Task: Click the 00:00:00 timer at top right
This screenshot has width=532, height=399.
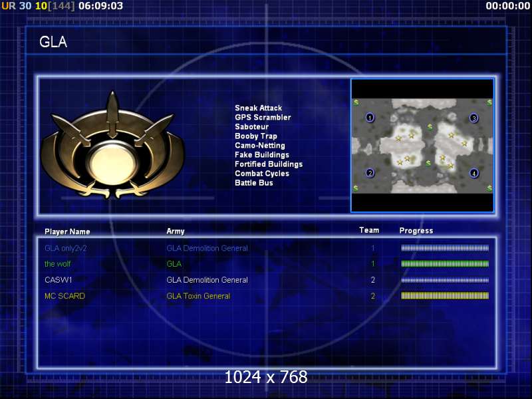Action: point(507,6)
